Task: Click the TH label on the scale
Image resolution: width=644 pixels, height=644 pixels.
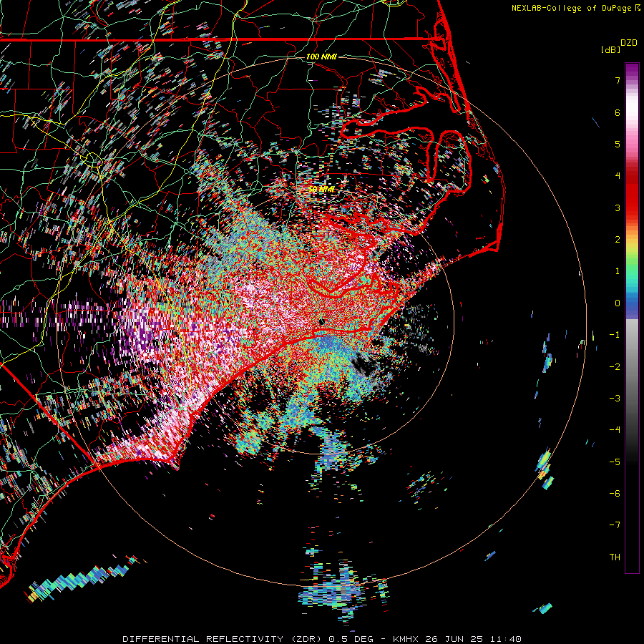Action: coord(615,557)
